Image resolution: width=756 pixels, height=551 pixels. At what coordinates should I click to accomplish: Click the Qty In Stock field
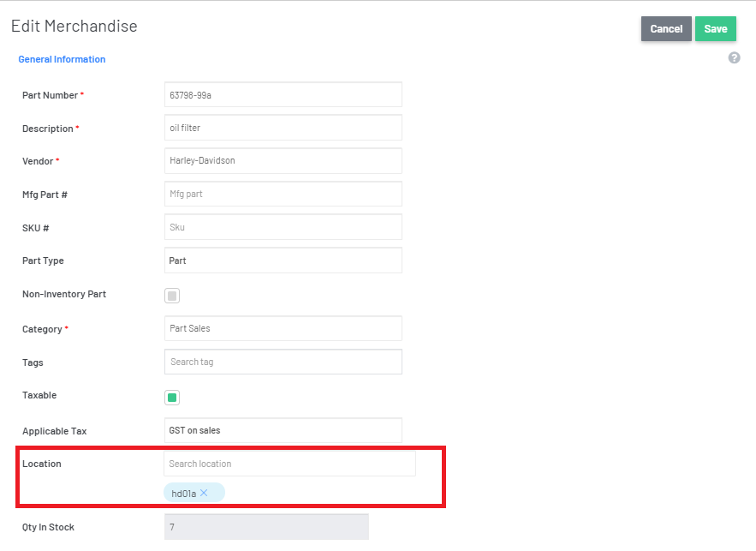click(266, 527)
